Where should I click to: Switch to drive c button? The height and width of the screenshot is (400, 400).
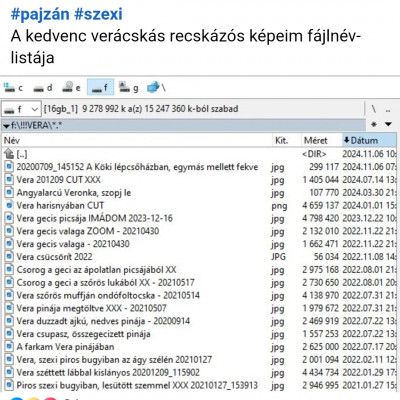click(13, 88)
